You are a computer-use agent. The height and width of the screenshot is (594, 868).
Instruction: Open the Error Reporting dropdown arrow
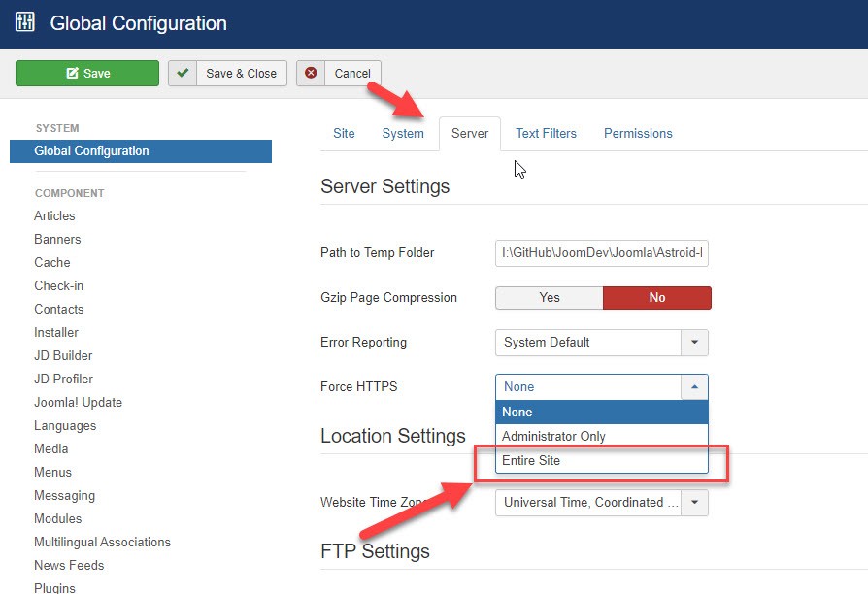(695, 342)
